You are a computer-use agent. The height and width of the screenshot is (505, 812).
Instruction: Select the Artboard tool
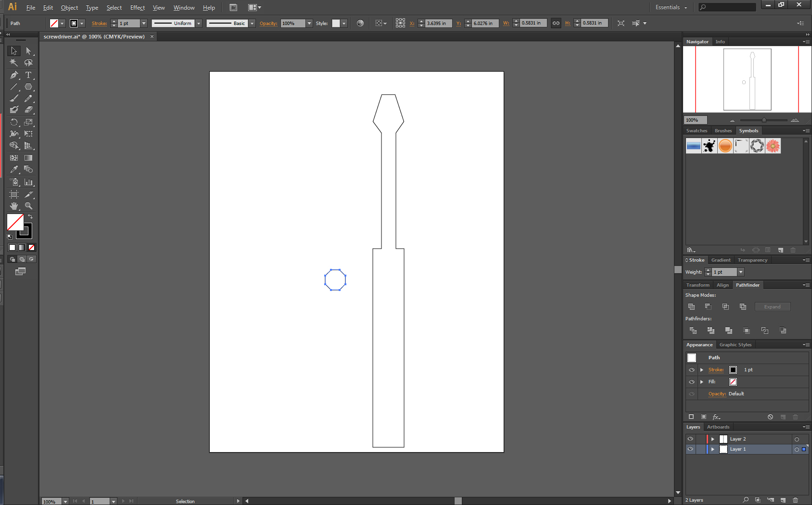coord(14,194)
